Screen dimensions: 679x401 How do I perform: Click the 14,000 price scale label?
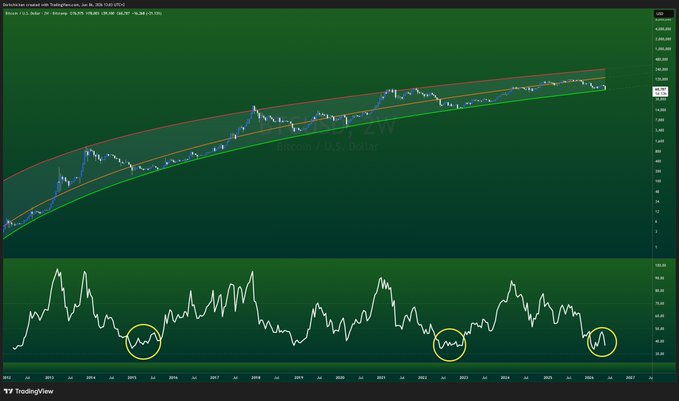click(x=660, y=110)
